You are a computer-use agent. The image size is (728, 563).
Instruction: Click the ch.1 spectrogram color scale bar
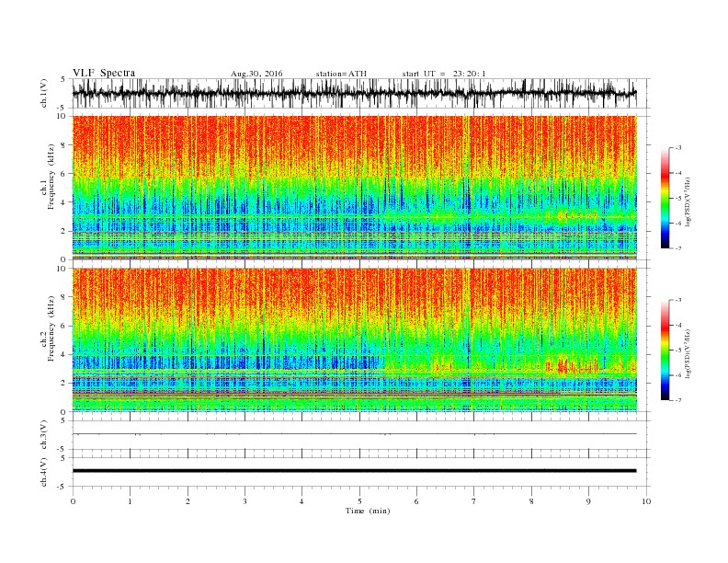click(x=665, y=198)
